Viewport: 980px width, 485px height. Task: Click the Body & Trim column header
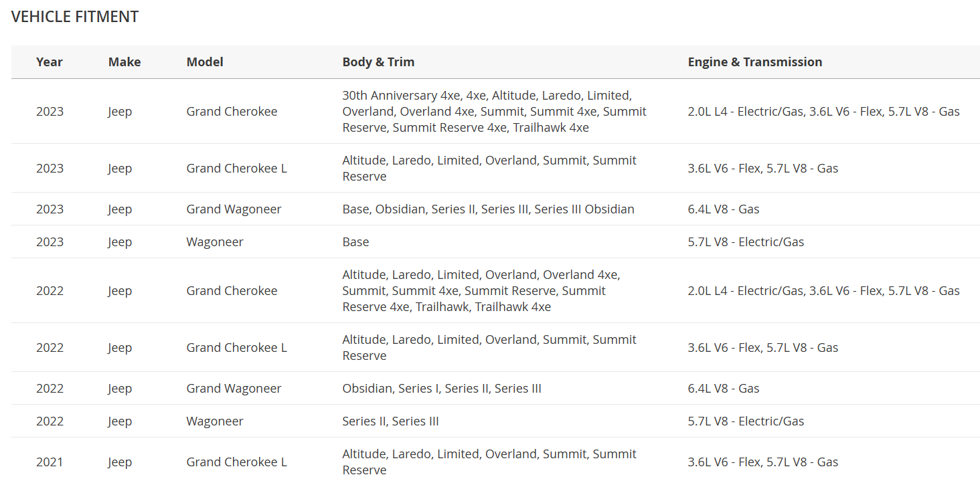pos(378,62)
